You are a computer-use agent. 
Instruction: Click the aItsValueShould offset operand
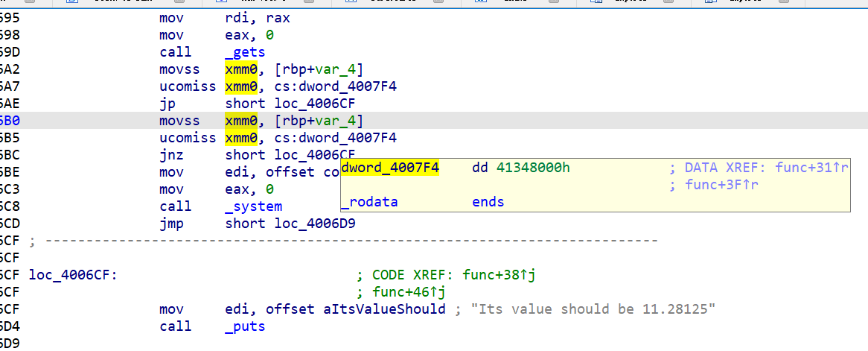tap(384, 309)
